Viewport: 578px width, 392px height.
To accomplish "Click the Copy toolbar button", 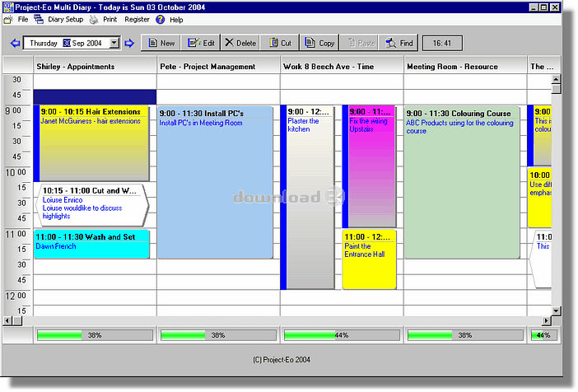I will [x=320, y=43].
